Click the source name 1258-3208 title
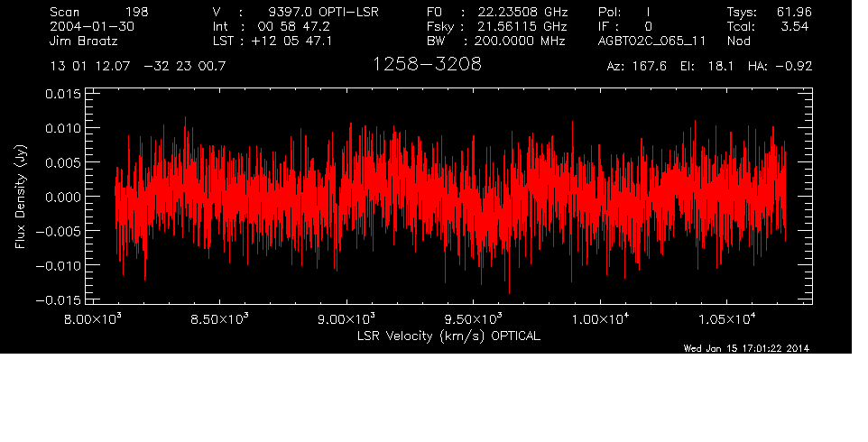 [427, 64]
